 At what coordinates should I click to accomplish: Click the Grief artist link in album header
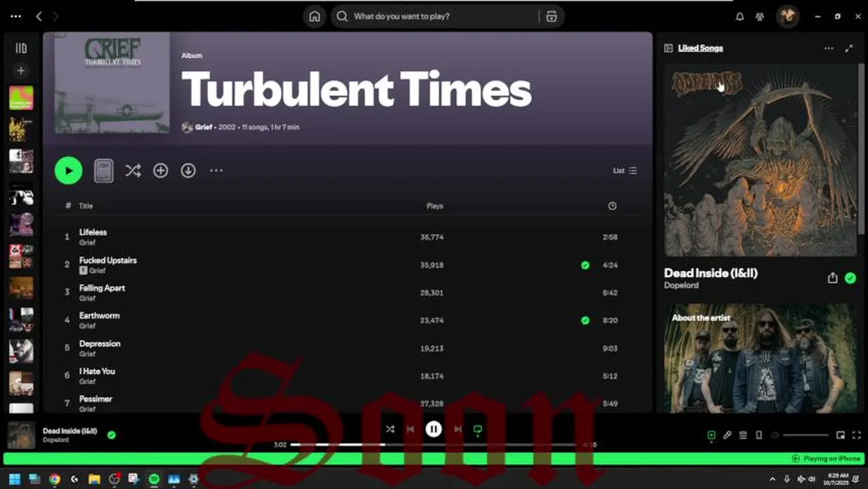(x=204, y=127)
